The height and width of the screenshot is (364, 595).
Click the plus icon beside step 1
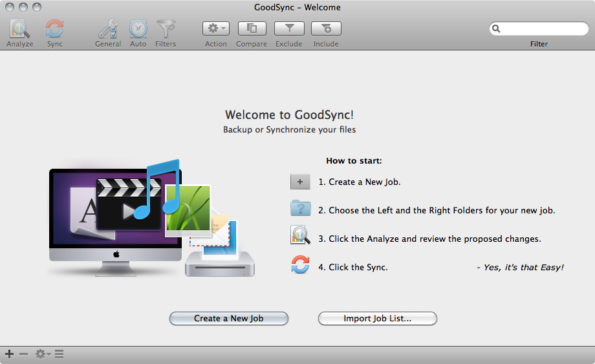click(300, 182)
